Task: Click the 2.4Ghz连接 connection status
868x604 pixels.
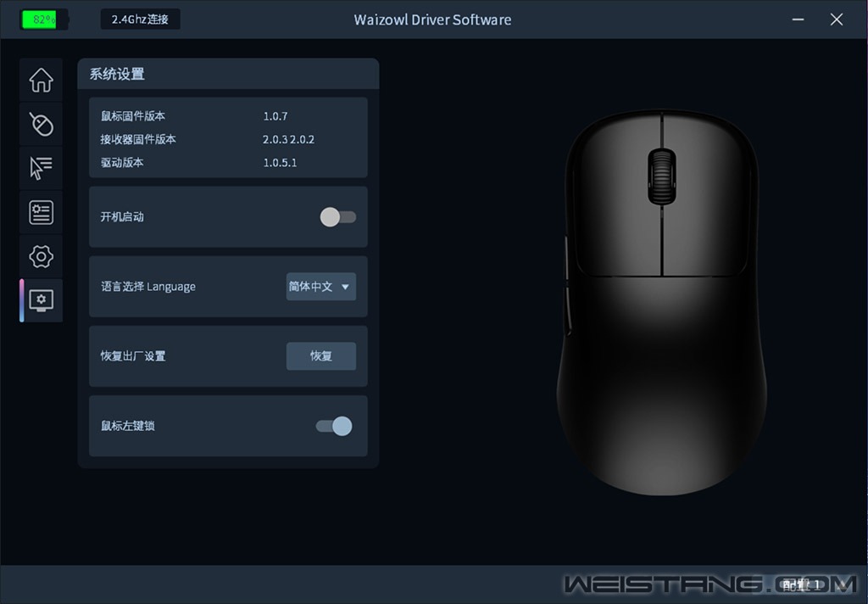Action: tap(140, 20)
